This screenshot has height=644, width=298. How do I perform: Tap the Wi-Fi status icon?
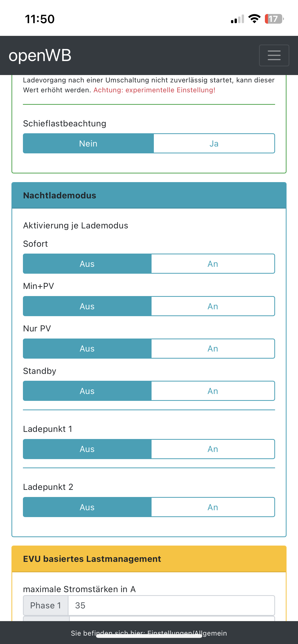[x=254, y=19]
